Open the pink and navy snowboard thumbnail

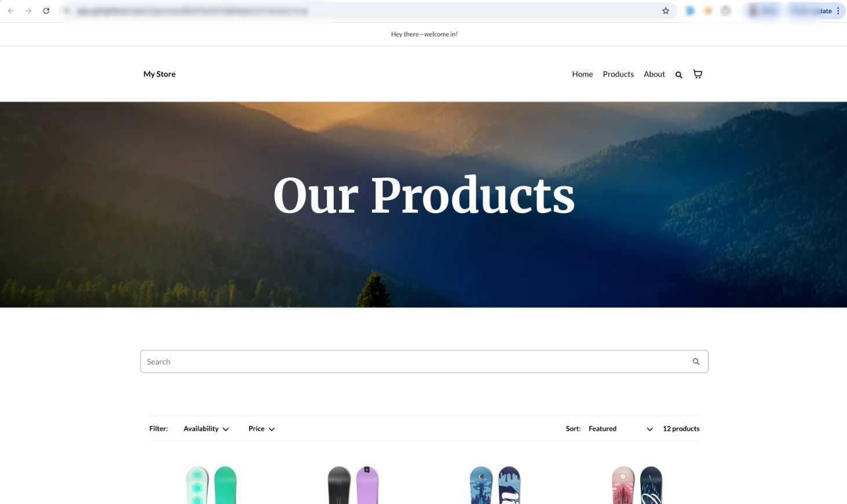coord(637,485)
